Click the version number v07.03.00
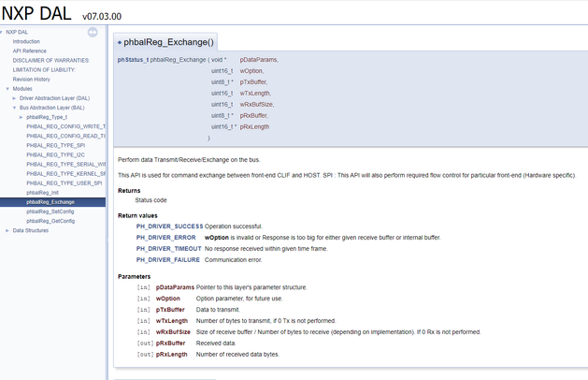This screenshot has height=380, width=588. 102,17
